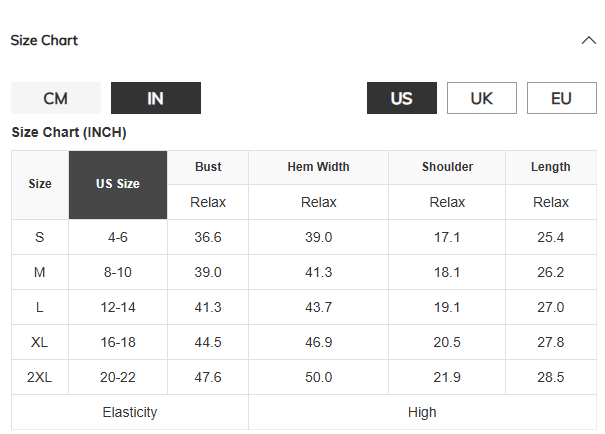The image size is (605, 434).
Task: Switch sizing region to UK
Action: point(481,98)
